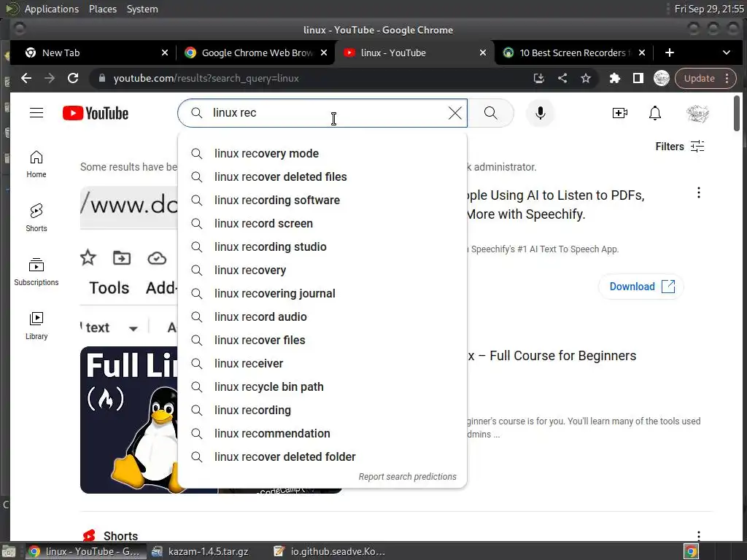Open the Full Linux course thumbnail
The height and width of the screenshot is (560, 747).
point(128,419)
